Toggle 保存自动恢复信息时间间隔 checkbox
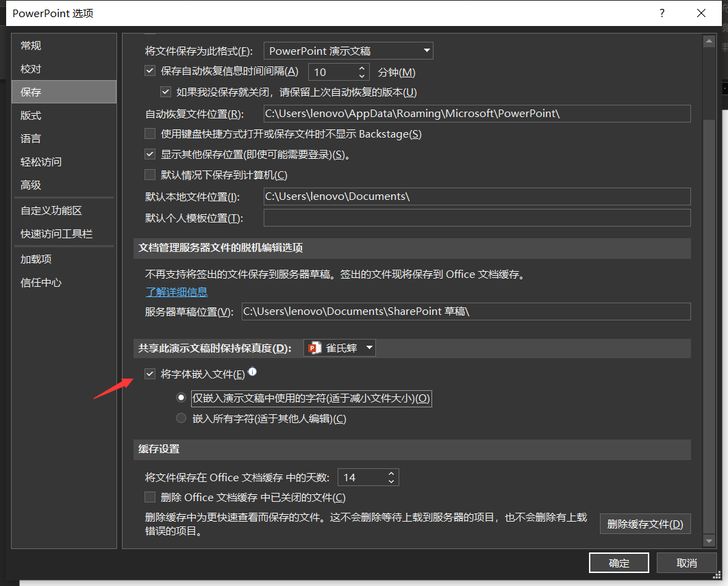This screenshot has width=728, height=586. coord(150,71)
